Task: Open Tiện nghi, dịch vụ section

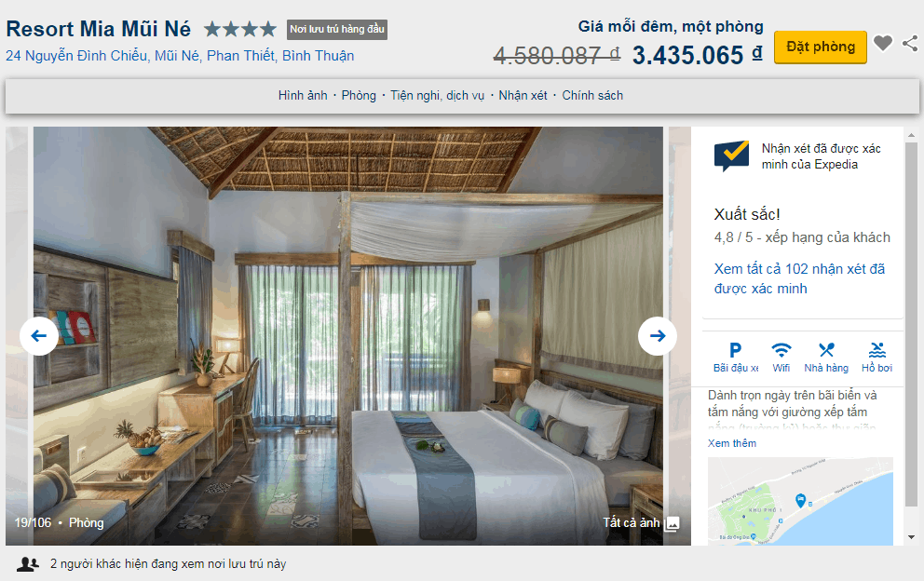Action: pos(437,96)
